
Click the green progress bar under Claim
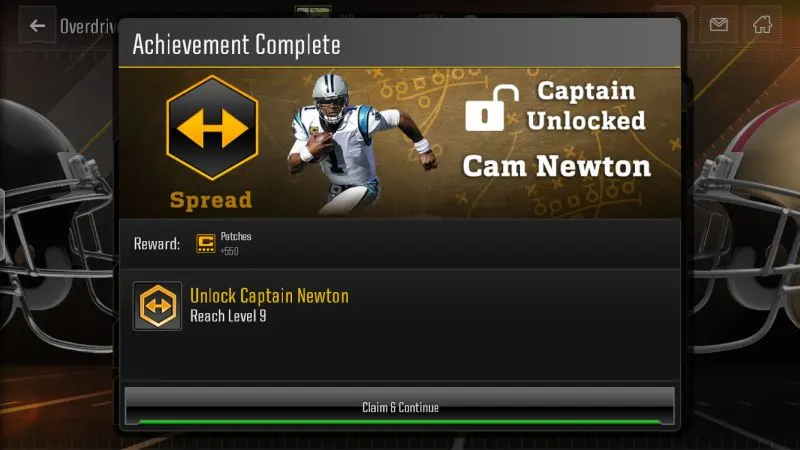[399, 422]
